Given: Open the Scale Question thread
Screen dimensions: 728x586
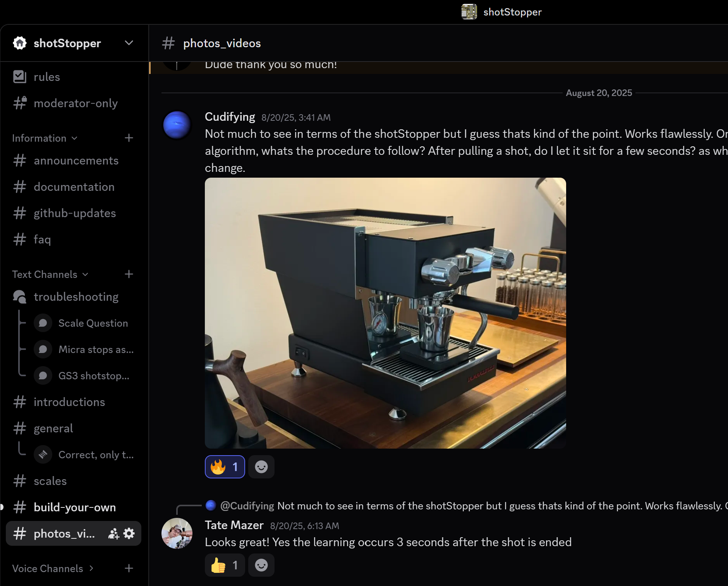Looking at the screenshot, I should [93, 323].
